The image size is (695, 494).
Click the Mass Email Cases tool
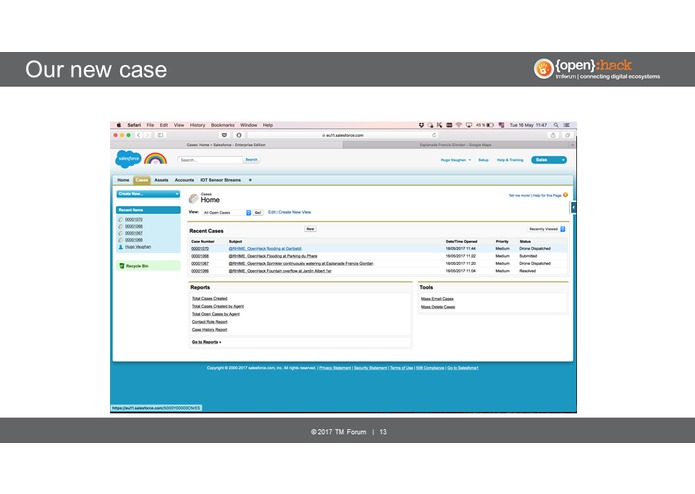pyautogui.click(x=437, y=299)
